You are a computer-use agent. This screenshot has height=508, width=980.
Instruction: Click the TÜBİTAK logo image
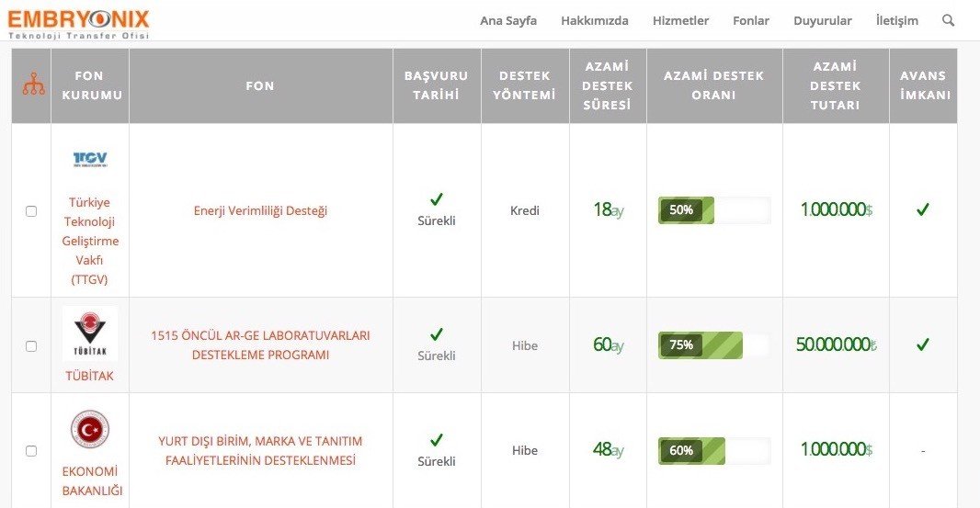click(90, 334)
